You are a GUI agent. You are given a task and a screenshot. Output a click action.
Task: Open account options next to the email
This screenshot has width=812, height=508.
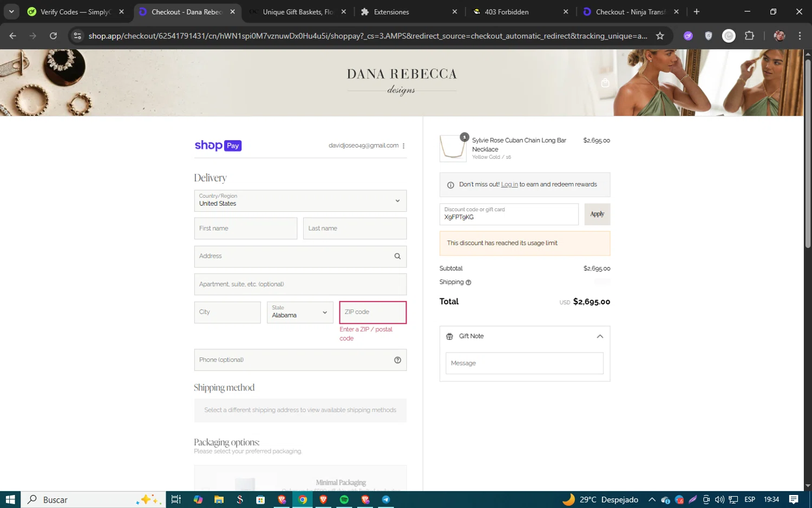click(x=404, y=146)
